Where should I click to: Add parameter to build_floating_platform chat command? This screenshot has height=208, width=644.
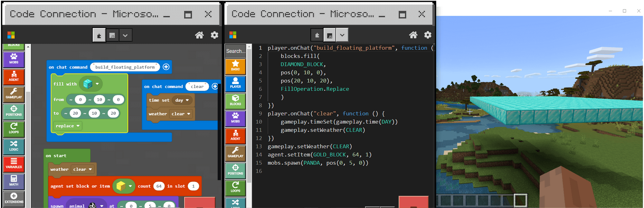(166, 67)
